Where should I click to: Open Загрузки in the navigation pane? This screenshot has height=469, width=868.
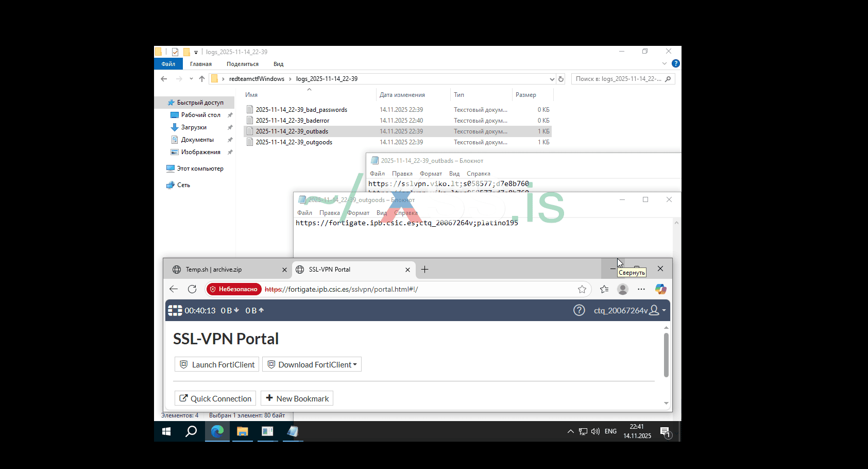(x=194, y=127)
